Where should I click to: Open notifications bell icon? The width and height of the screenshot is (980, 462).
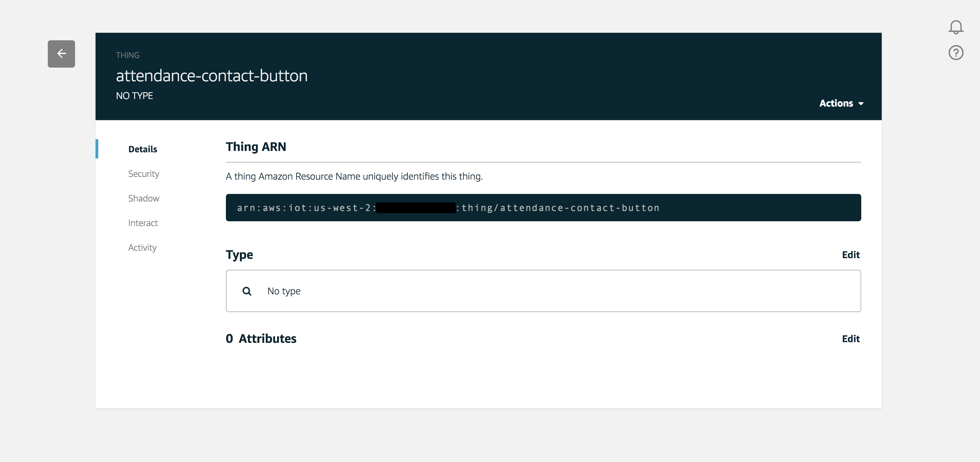[956, 27]
